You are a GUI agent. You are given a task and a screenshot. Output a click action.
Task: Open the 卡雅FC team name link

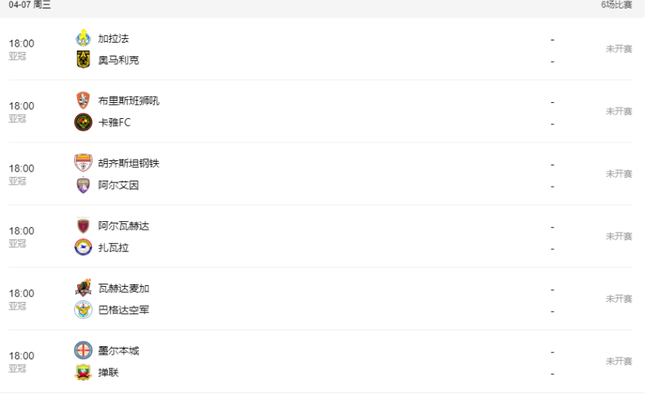pyautogui.click(x=114, y=123)
